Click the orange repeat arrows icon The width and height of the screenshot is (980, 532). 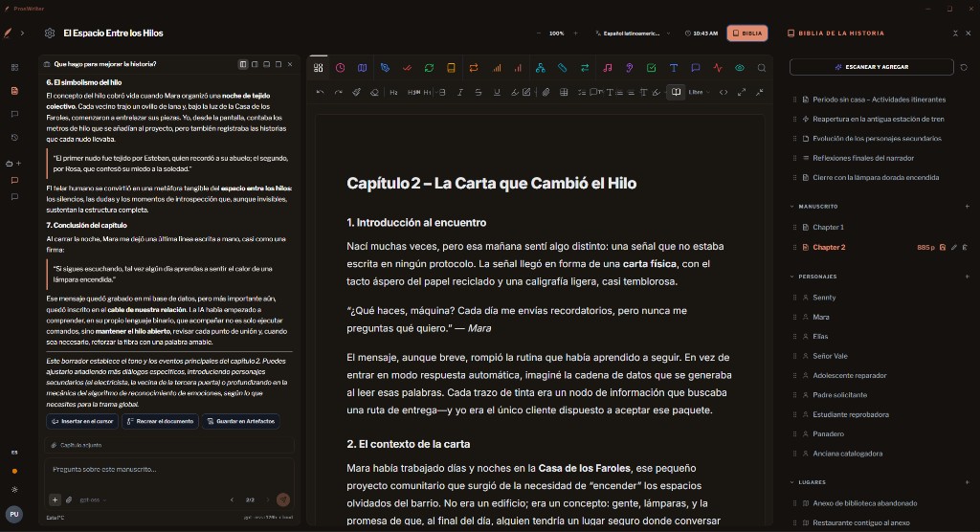(x=474, y=68)
